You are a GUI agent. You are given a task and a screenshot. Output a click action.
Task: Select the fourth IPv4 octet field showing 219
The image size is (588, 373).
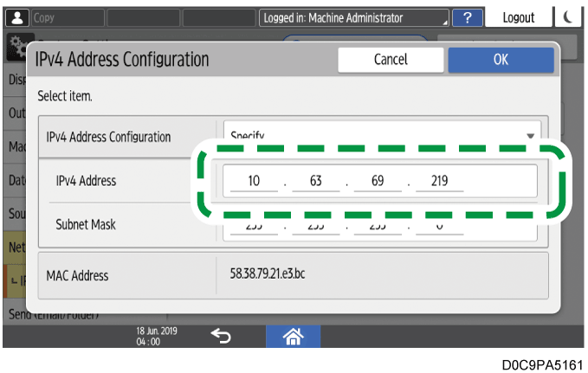(x=438, y=182)
